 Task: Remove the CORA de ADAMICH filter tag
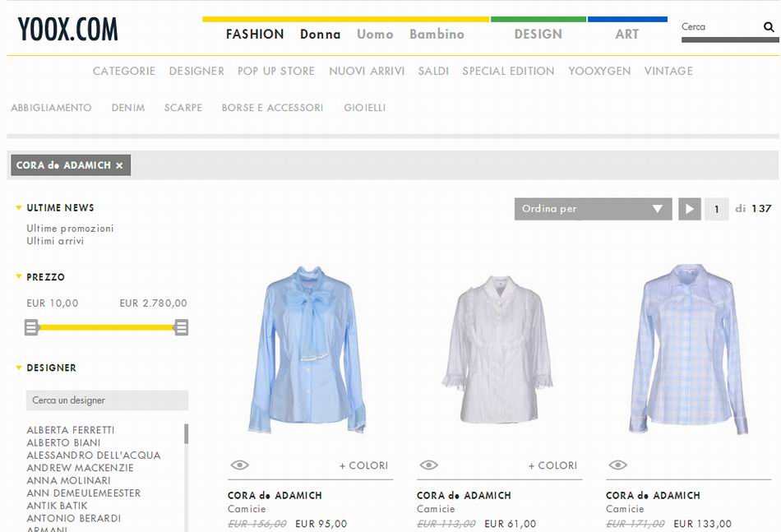pyautogui.click(x=119, y=165)
